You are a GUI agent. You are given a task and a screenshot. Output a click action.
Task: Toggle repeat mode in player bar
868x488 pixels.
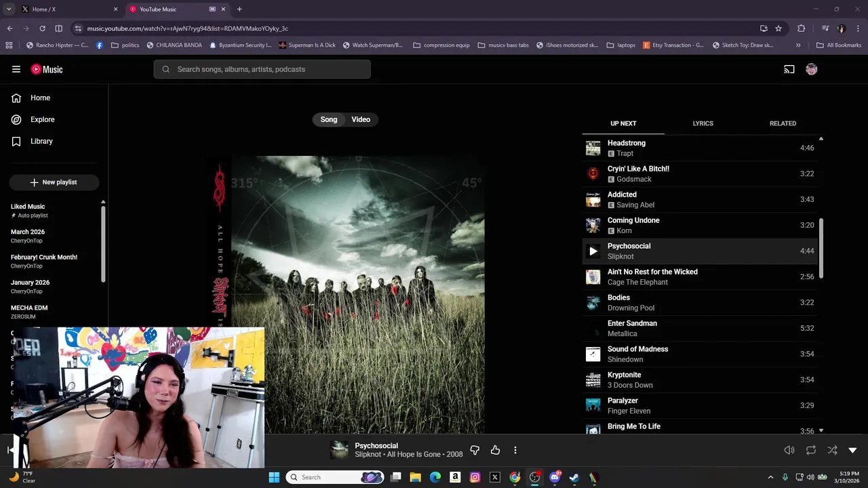tap(811, 450)
